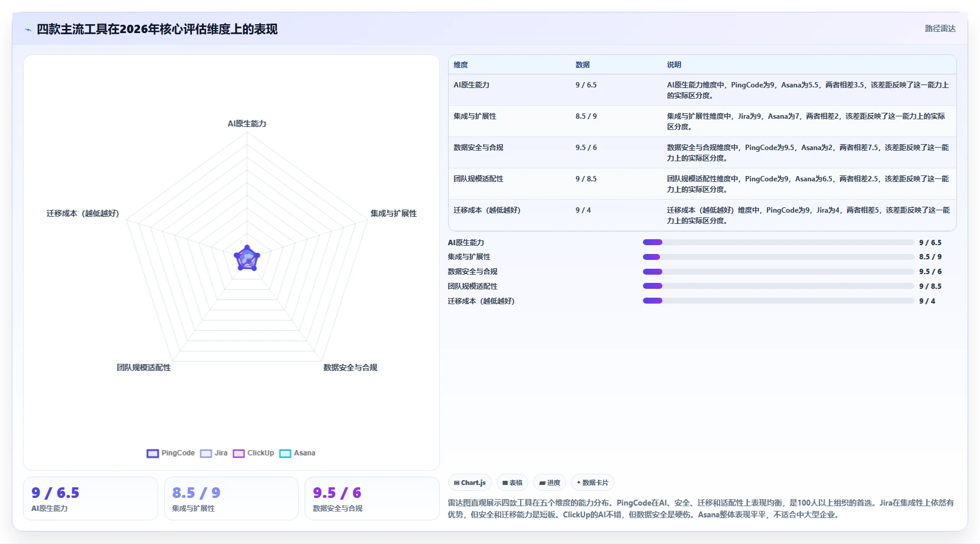
Task: Click the table description mentioning Asana为6.5
Action: (x=808, y=184)
